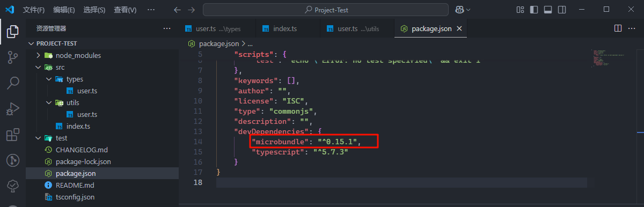Image resolution: width=644 pixels, height=207 pixels.
Task: Split the editor to the right
Action: (x=618, y=28)
